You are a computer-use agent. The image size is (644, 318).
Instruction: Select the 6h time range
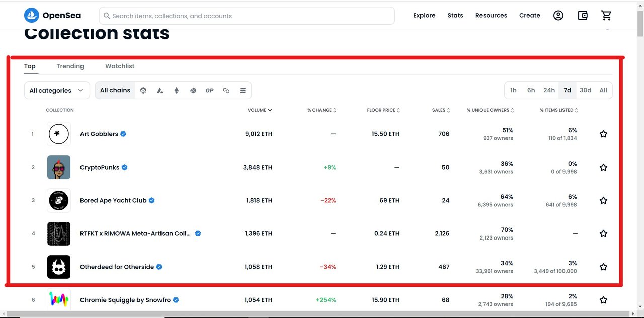click(531, 90)
